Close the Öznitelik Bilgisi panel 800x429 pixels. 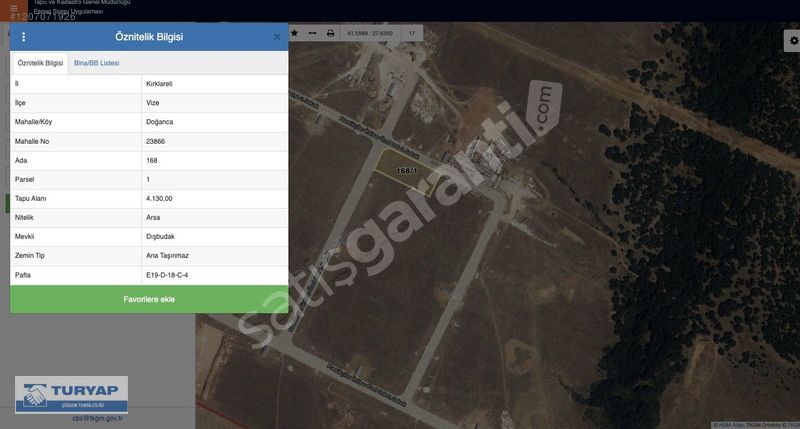(277, 37)
